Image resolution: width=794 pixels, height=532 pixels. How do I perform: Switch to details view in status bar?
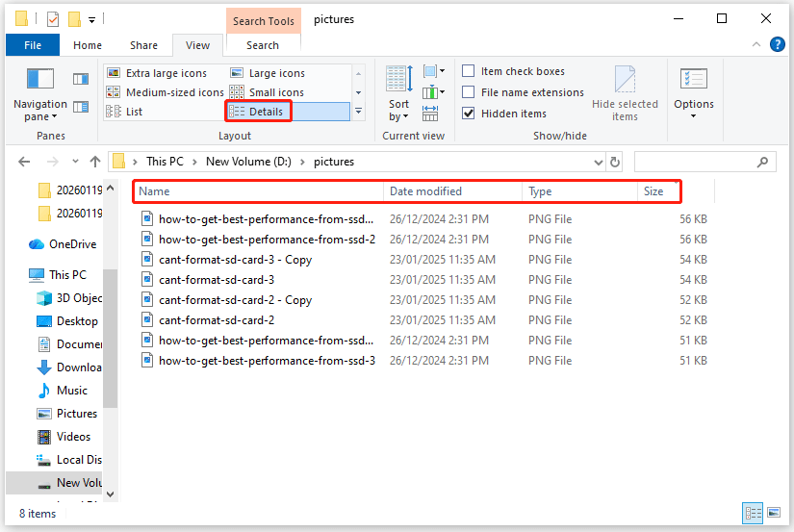pyautogui.click(x=753, y=514)
